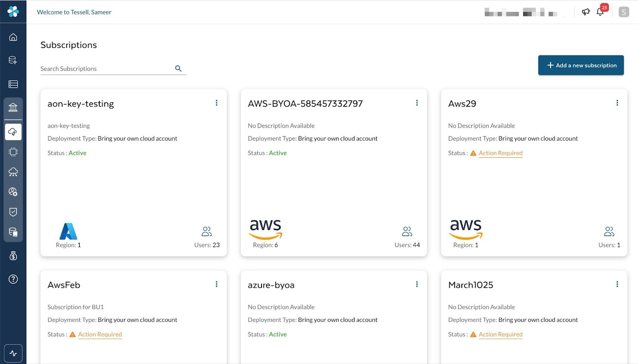
Task: Open the Home page from sidebar
Action: pos(13,37)
